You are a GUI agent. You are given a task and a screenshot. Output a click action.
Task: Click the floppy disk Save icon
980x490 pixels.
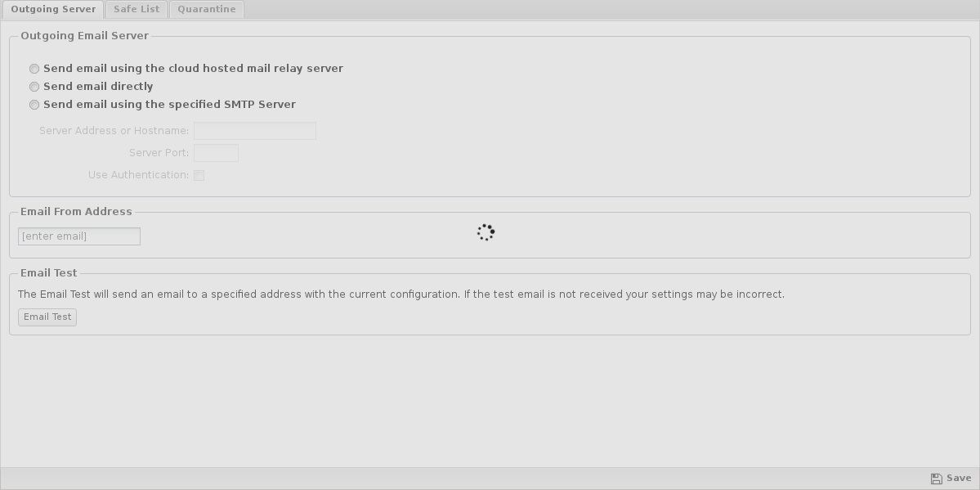(936, 479)
